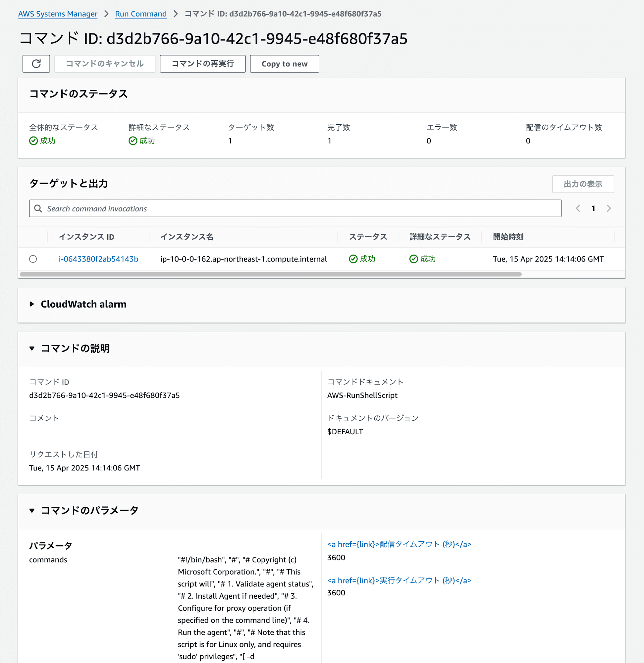Click the Copy to new button
644x663 pixels.
tap(285, 64)
